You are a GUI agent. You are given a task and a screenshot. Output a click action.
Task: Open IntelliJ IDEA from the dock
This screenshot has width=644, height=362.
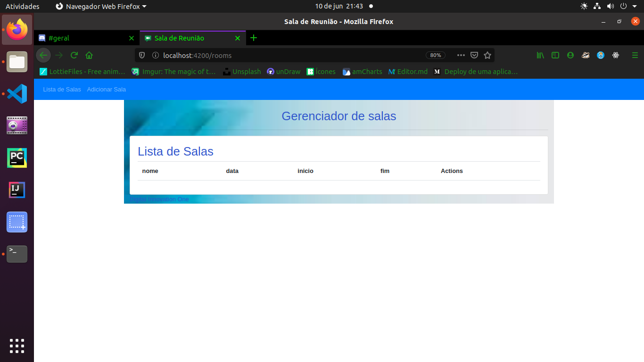17,190
